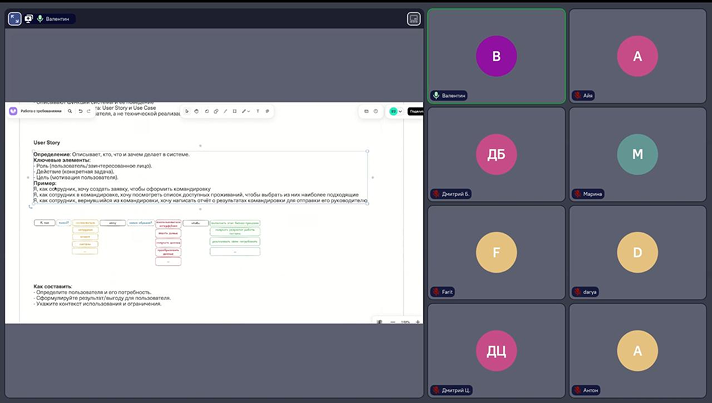Select the comment tool in whiteboard toolbar
Image resolution: width=712 pixels, height=403 pixels.
click(267, 111)
